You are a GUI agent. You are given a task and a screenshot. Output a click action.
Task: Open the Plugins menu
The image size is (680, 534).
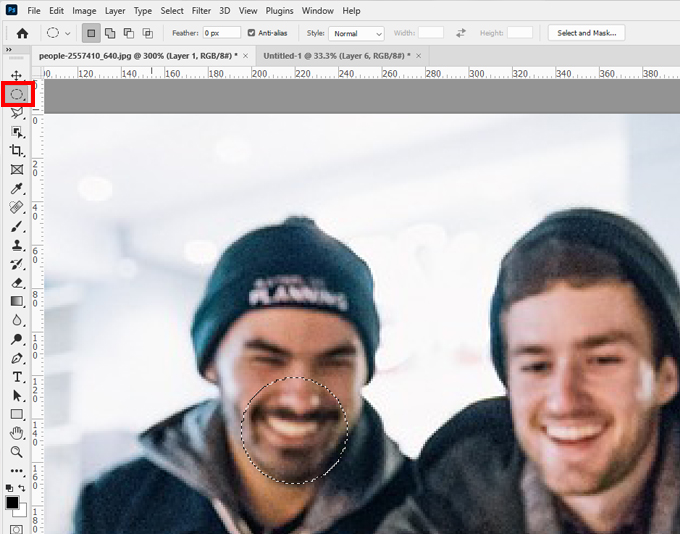[x=279, y=11]
